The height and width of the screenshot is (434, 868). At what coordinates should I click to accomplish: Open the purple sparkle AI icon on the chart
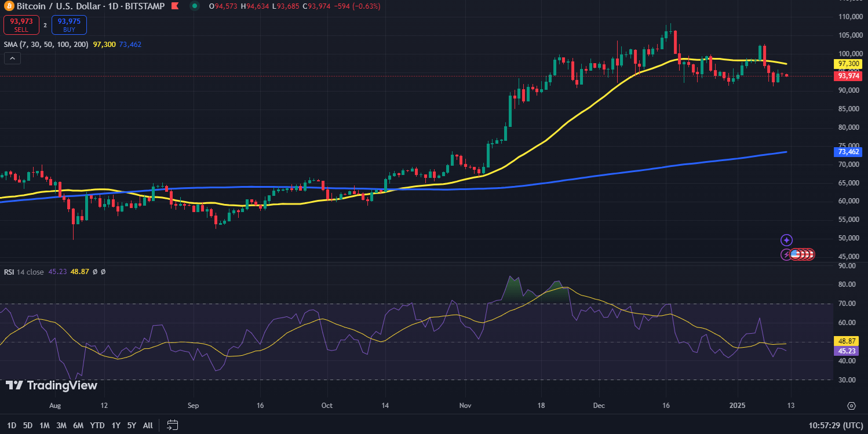pos(787,239)
